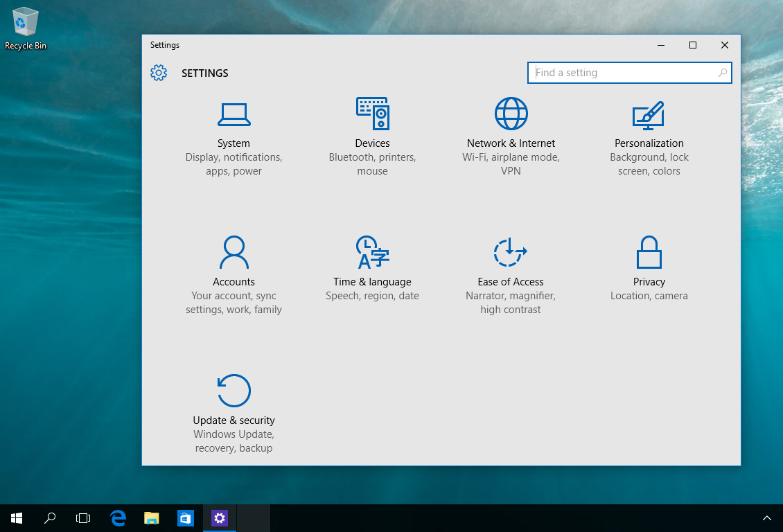Open the Windows Start menu
Viewport: 783px width, 532px height.
click(x=17, y=519)
